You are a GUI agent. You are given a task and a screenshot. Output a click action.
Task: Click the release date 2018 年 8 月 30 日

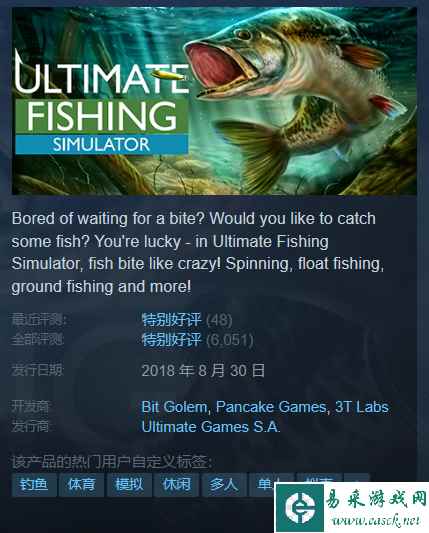point(203,370)
